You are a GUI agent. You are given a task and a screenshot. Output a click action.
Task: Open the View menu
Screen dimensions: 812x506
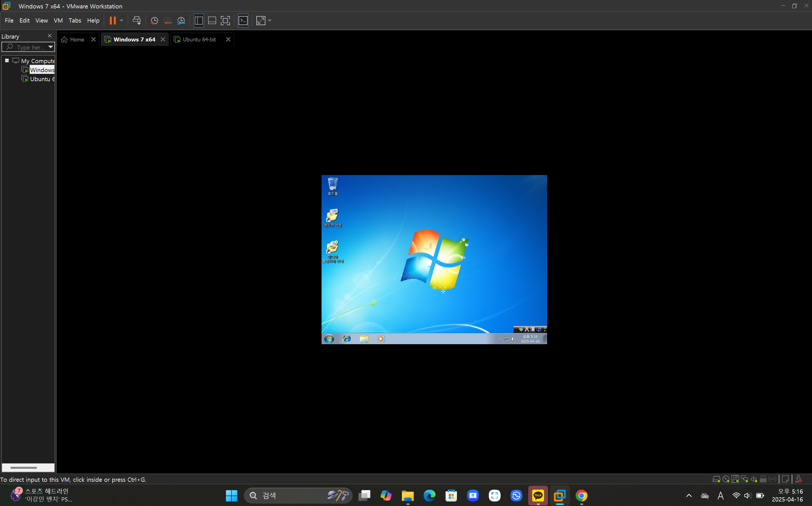coord(41,20)
